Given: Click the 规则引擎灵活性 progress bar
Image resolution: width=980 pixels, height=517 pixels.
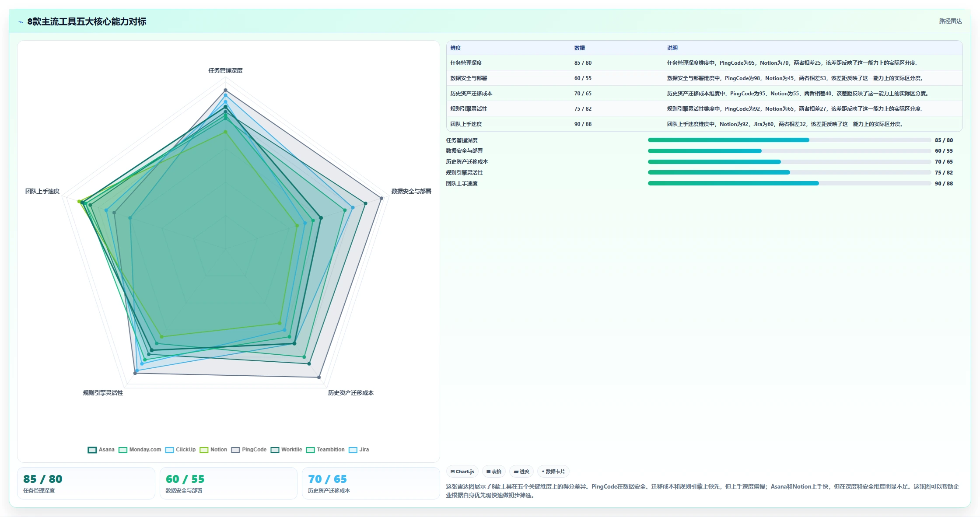Looking at the screenshot, I should [789, 172].
